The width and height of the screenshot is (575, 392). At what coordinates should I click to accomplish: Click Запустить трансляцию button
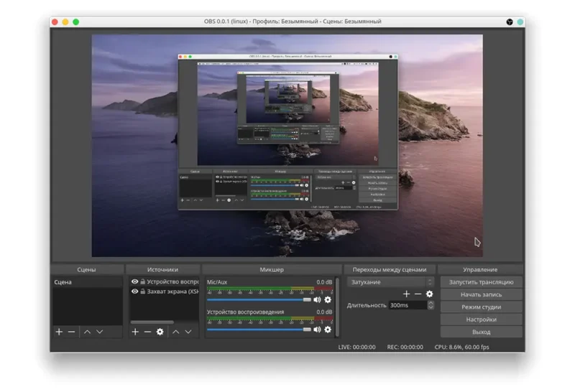[x=481, y=282]
